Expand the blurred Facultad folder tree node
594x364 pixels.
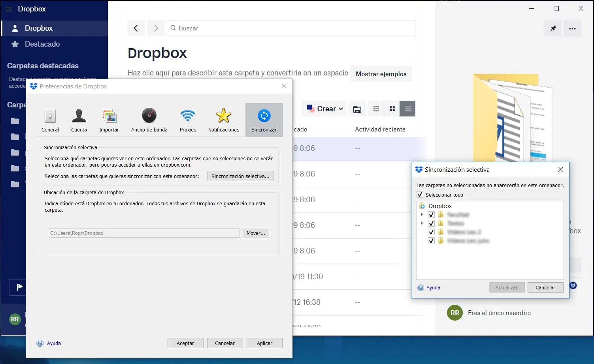tap(422, 214)
